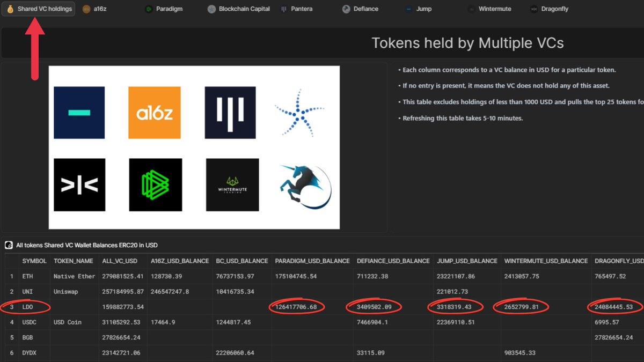Click the value 31105292.53 in USDC row
Image resolution: width=644 pixels, height=362 pixels.
(x=121, y=322)
